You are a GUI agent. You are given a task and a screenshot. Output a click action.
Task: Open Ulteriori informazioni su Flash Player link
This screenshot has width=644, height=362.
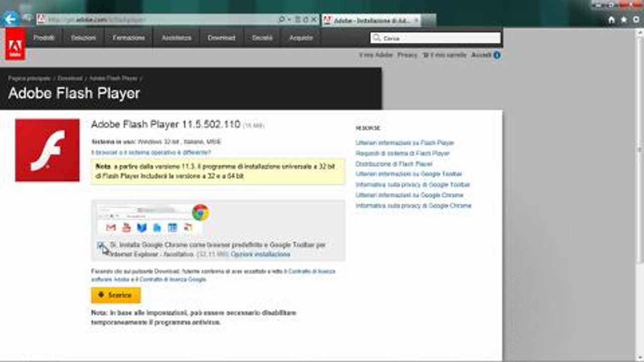[405, 143]
